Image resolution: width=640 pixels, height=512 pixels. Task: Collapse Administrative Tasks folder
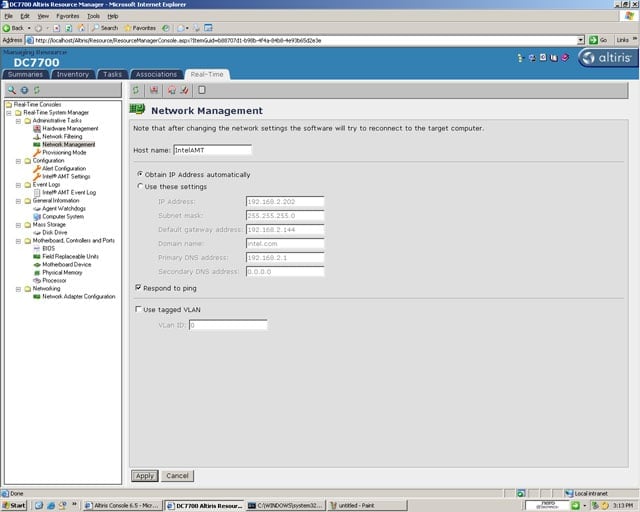pyautogui.click(x=18, y=121)
